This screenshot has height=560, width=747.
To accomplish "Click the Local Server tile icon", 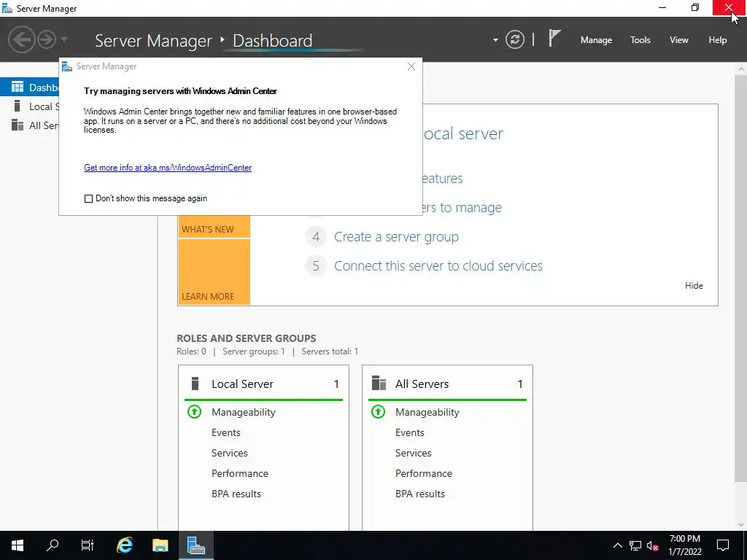I will point(195,384).
